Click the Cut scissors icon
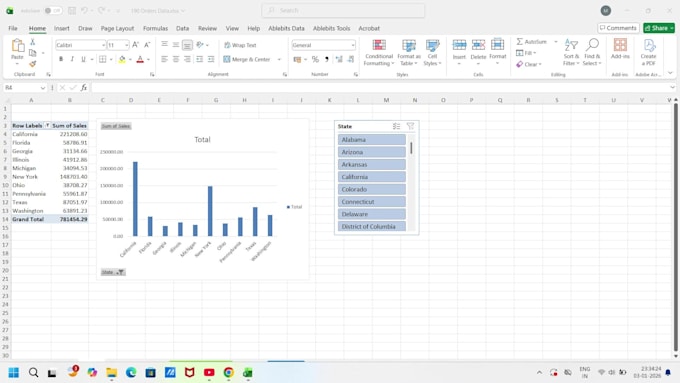 (33, 42)
